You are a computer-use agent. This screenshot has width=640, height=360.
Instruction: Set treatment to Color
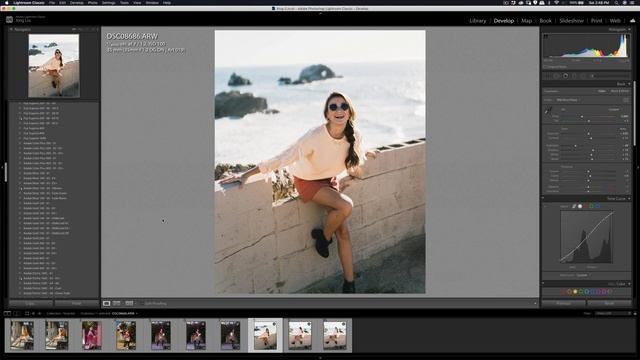tap(602, 91)
